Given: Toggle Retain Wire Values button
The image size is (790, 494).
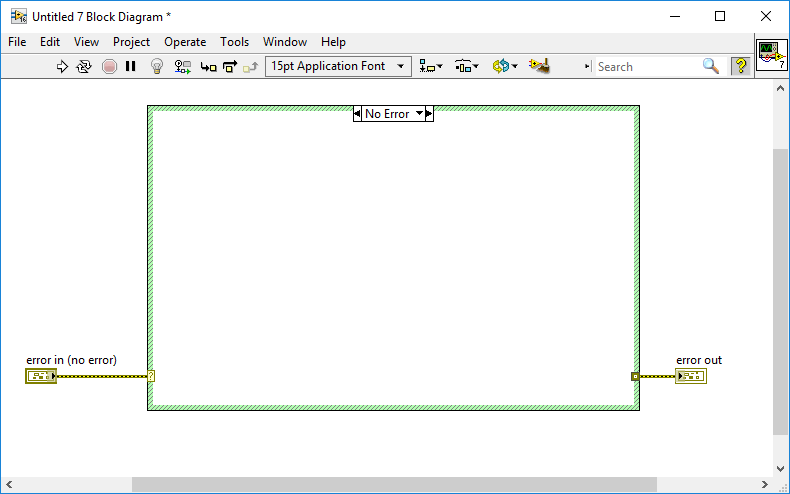Looking at the screenshot, I should (x=182, y=67).
